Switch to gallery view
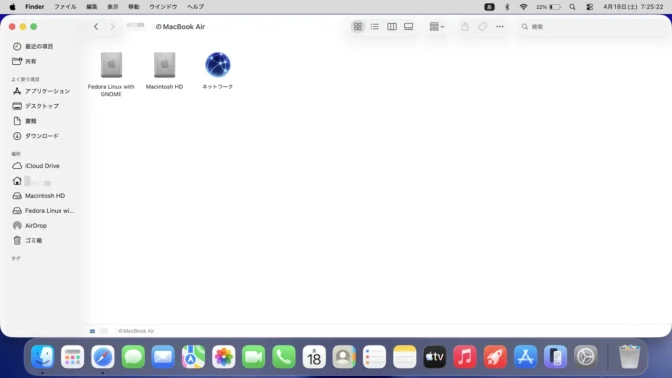The image size is (672, 378). pos(408,27)
